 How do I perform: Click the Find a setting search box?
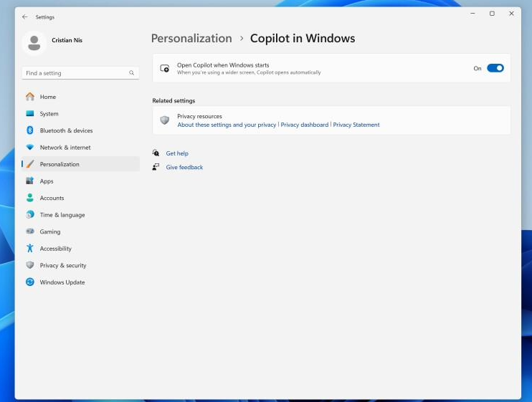pyautogui.click(x=75, y=73)
